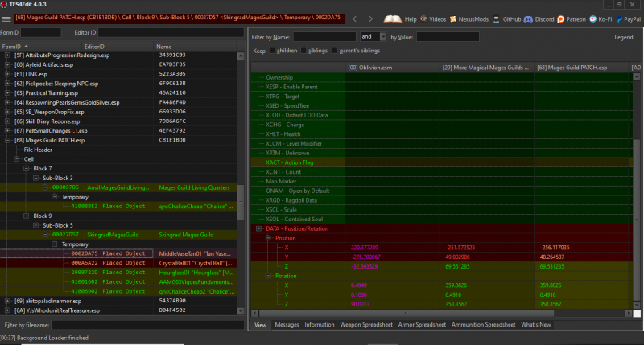The image size is (644, 345).
Task: Focus the Editor ID input field
Action: 171,32
